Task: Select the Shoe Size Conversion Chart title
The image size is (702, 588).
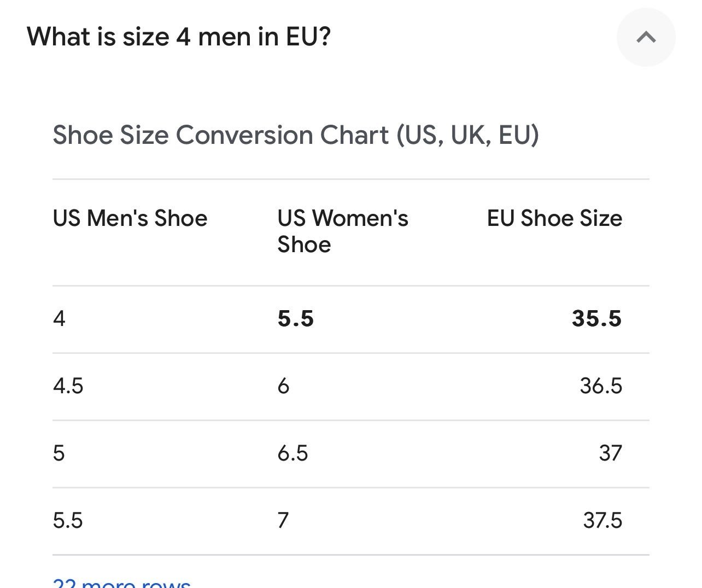Action: tap(296, 135)
